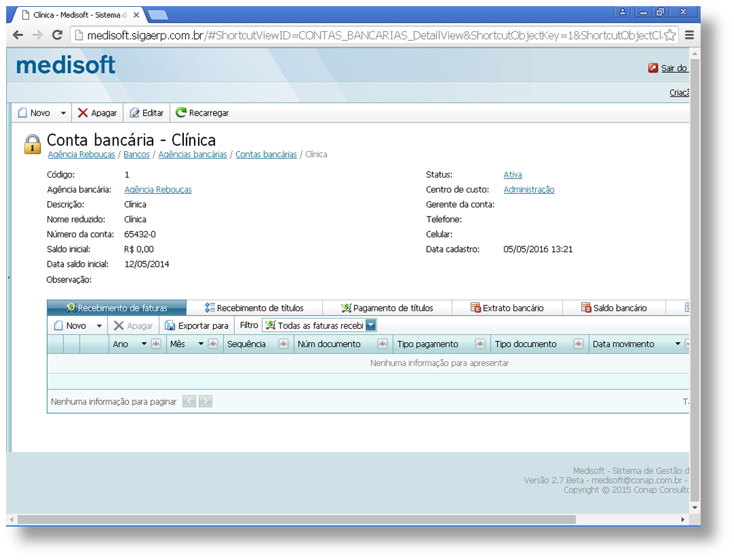Click the Mês column filter icon
Screen dimensions: 734x560
pyautogui.click(x=213, y=344)
